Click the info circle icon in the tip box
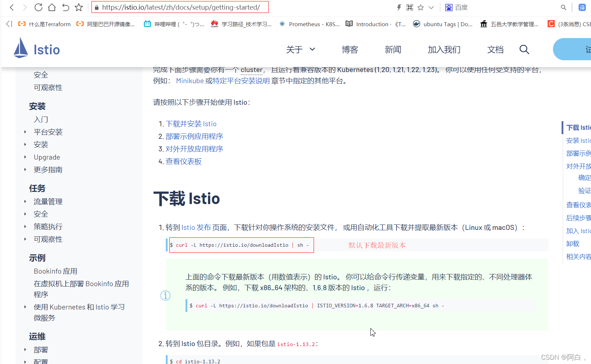Screen dimensions: 591x364 (165, 296)
